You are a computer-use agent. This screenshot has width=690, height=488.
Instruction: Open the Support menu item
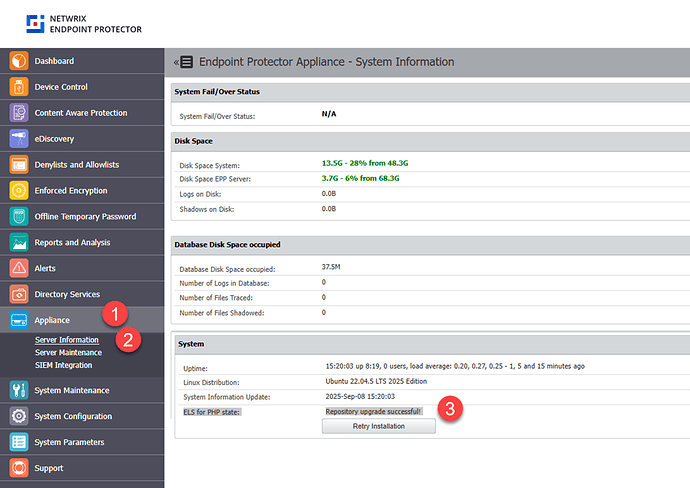click(x=49, y=468)
